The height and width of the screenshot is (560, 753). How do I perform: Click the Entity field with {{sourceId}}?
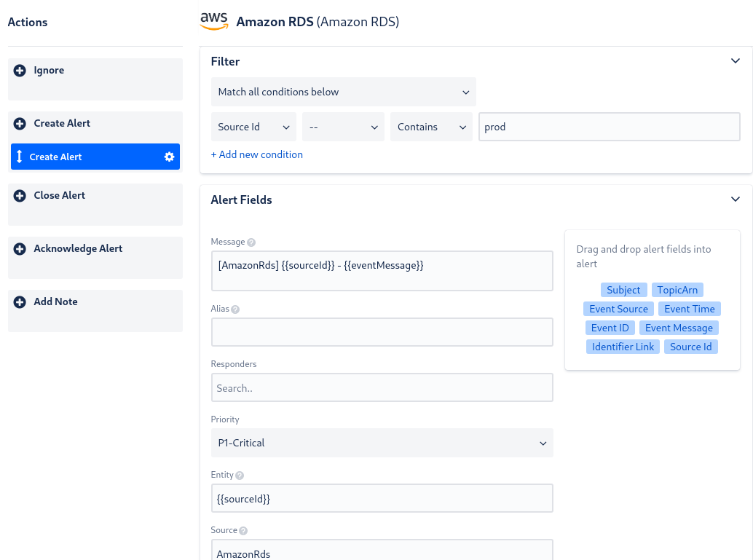click(382, 498)
